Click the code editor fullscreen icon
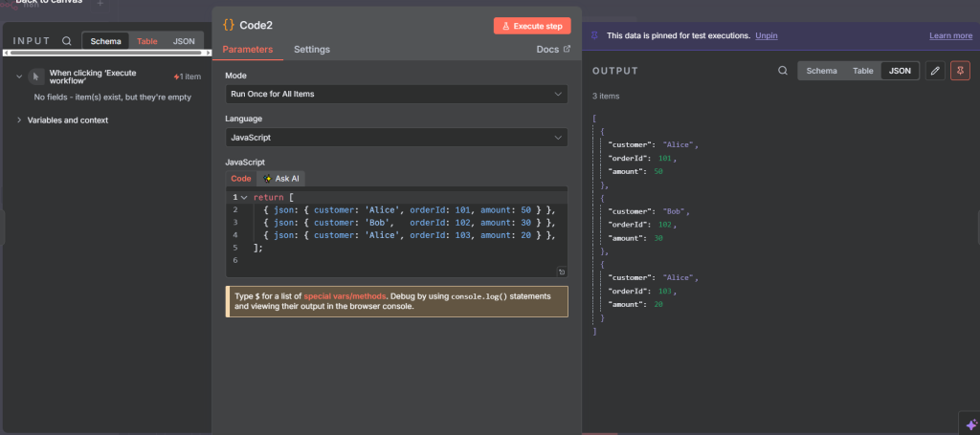This screenshot has width=980, height=435. (562, 272)
